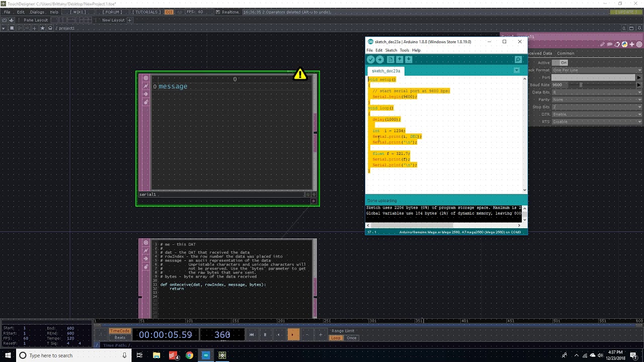The height and width of the screenshot is (362, 644).
Task: Open an existing Arduino sketch
Action: (399, 59)
